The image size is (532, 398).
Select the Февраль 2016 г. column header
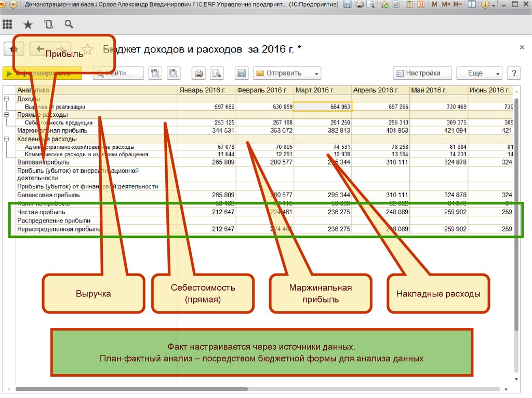tap(264, 90)
